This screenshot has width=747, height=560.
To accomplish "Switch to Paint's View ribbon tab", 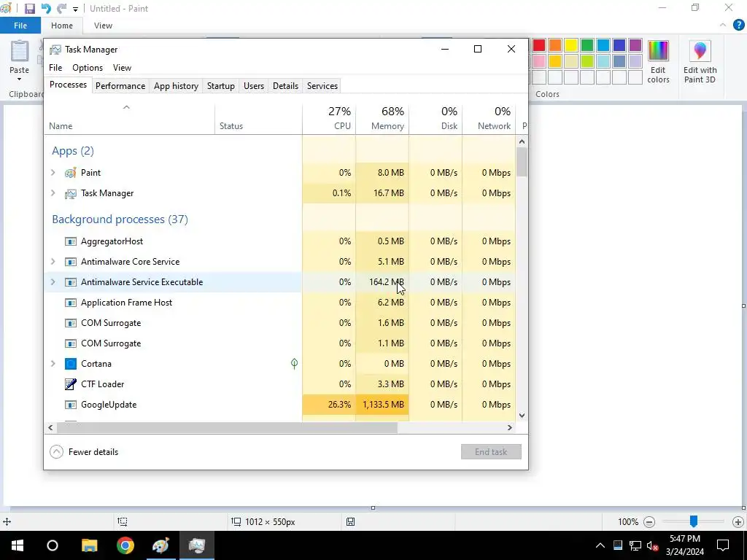I will [x=103, y=26].
